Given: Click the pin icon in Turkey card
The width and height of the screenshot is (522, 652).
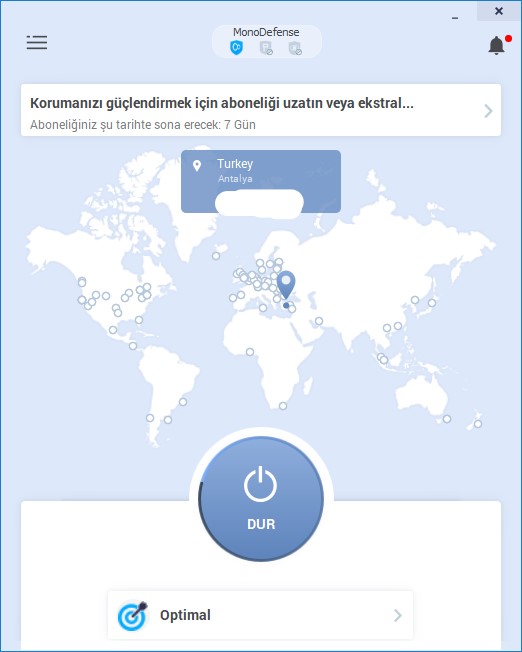Looking at the screenshot, I should [197, 166].
